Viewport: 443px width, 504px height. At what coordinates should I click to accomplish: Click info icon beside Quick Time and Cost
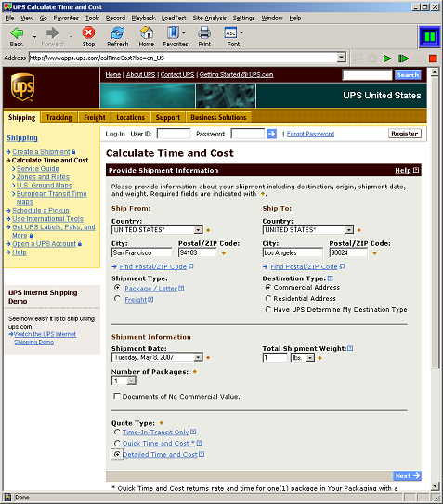199,443
